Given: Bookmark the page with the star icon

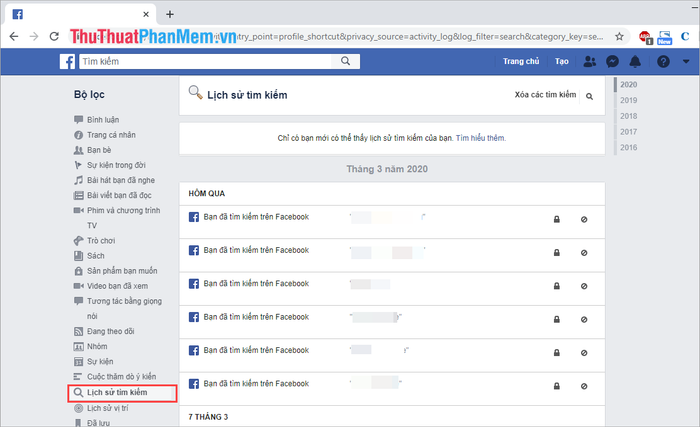Looking at the screenshot, I should pyautogui.click(x=619, y=37).
